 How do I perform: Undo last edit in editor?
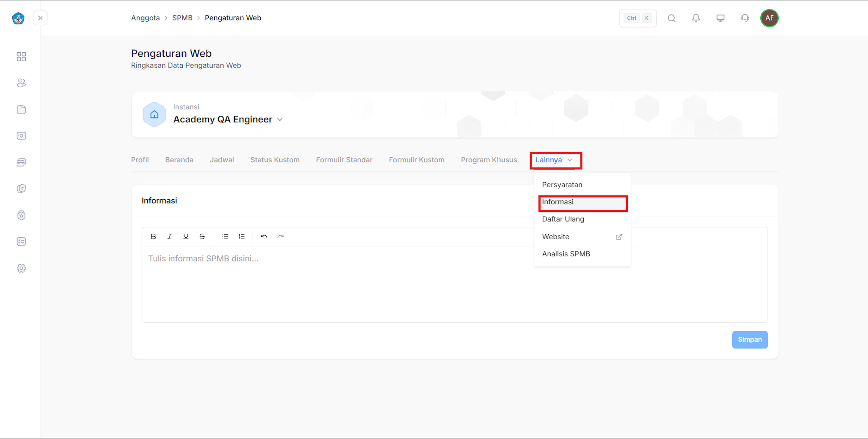coord(264,236)
